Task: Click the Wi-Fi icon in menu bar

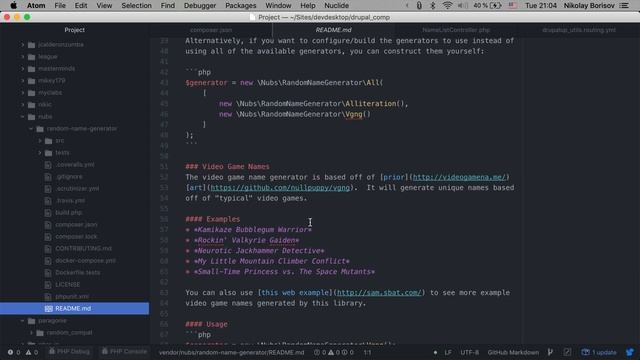Action: pyautogui.click(x=447, y=5)
